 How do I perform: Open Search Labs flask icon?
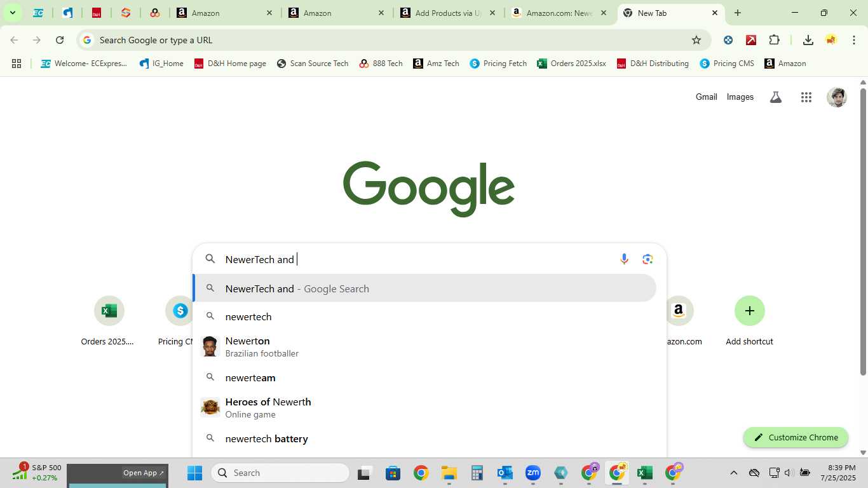tap(775, 97)
